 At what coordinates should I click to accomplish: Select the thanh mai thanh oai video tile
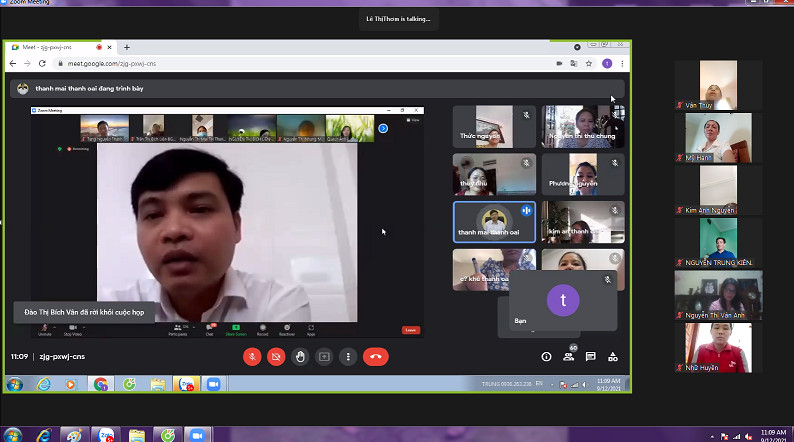pyautogui.click(x=494, y=222)
